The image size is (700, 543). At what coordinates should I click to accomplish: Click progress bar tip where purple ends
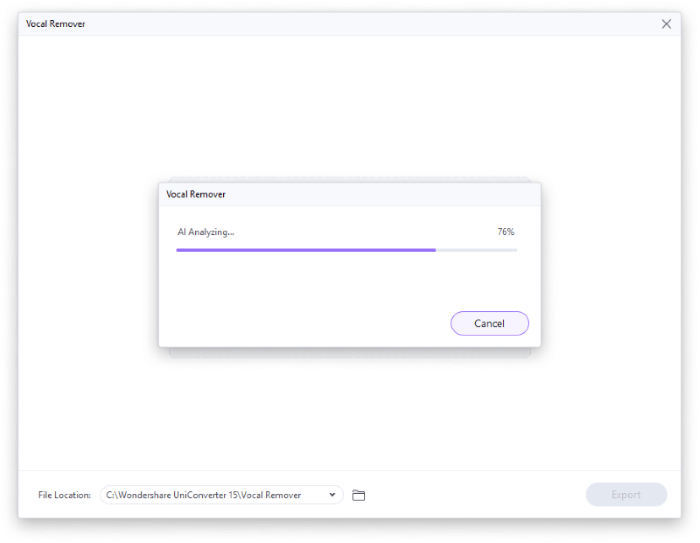[435, 250]
